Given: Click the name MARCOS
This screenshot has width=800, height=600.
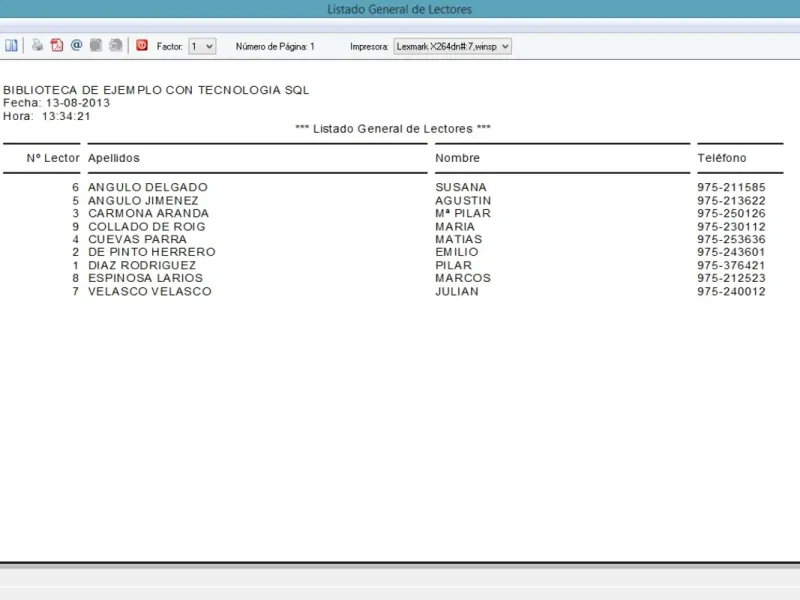Looking at the screenshot, I should (463, 278).
